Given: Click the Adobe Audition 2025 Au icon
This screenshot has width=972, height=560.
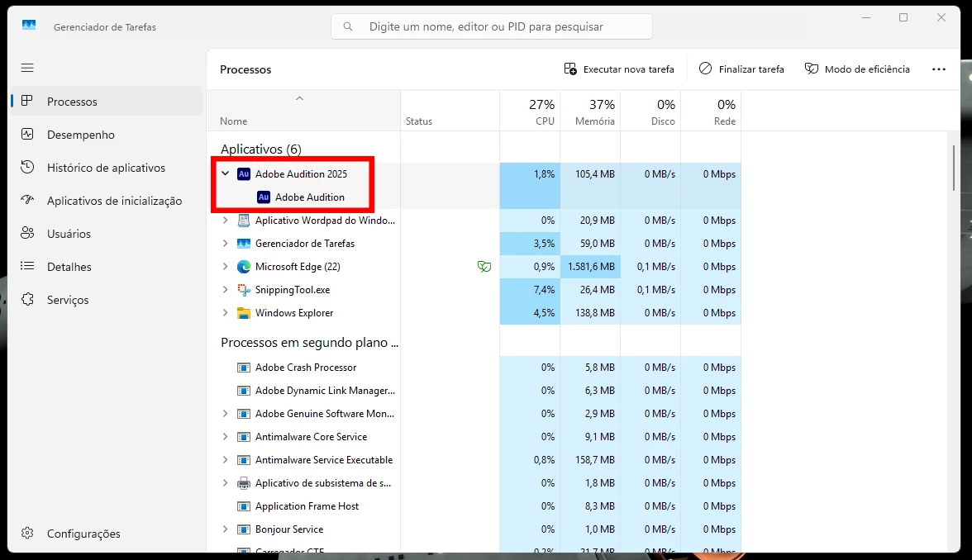Looking at the screenshot, I should 245,174.
